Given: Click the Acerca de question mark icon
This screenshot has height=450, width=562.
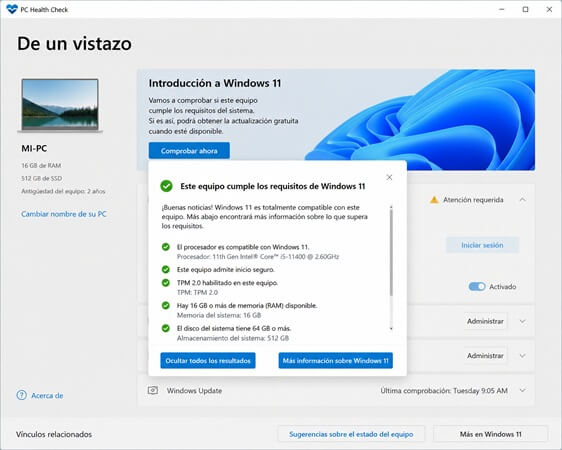Looking at the screenshot, I should tap(22, 395).
